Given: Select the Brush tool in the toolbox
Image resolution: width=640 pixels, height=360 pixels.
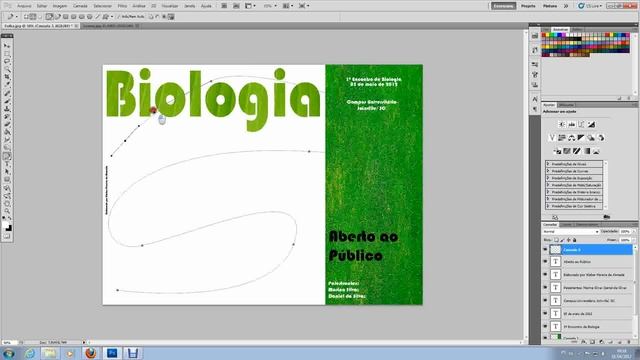Looking at the screenshot, I should [7, 101].
